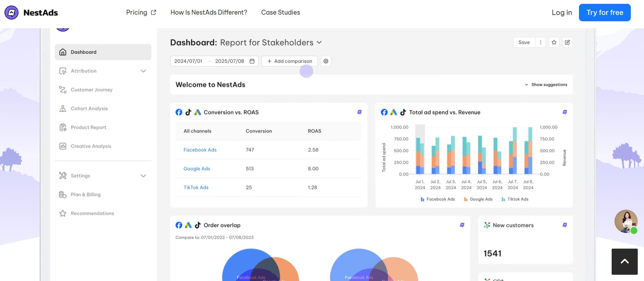Click the NestAds logo icon

click(11, 13)
